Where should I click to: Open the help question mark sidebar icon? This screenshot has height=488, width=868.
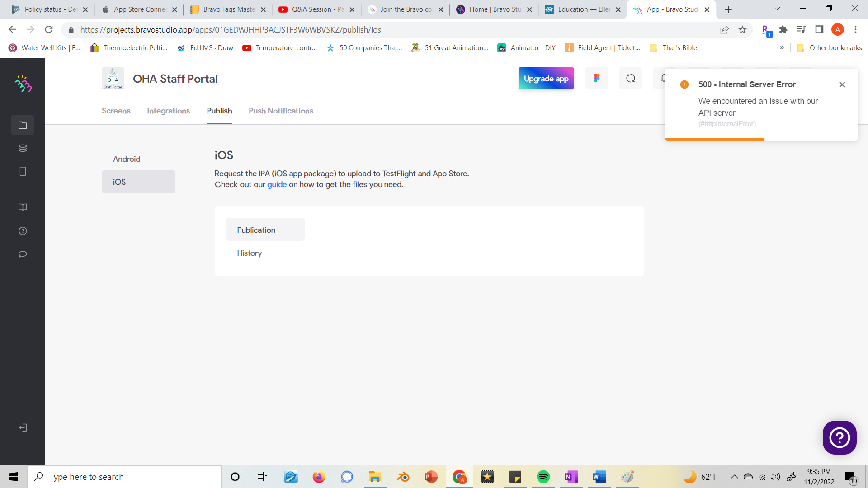[23, 231]
